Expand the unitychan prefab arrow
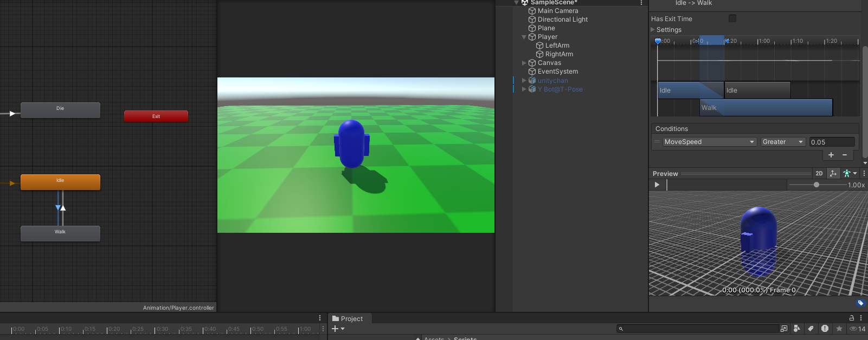This screenshot has width=868, height=340. [524, 81]
